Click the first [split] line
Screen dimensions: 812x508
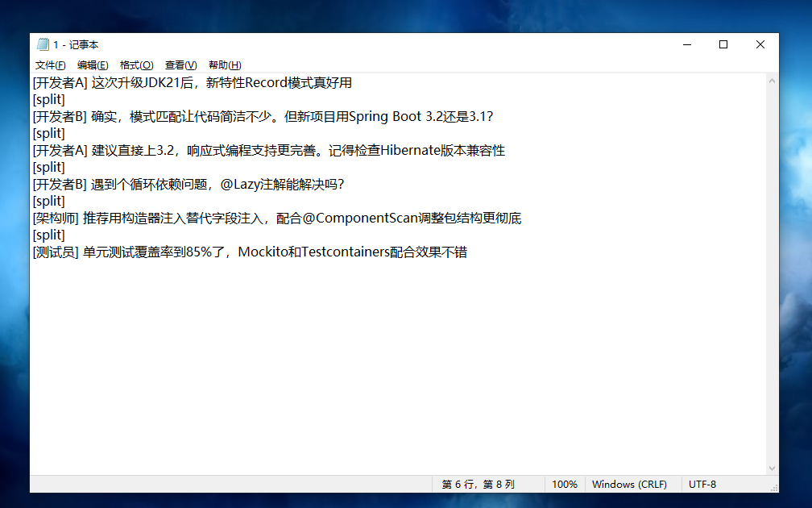pyautogui.click(x=48, y=99)
